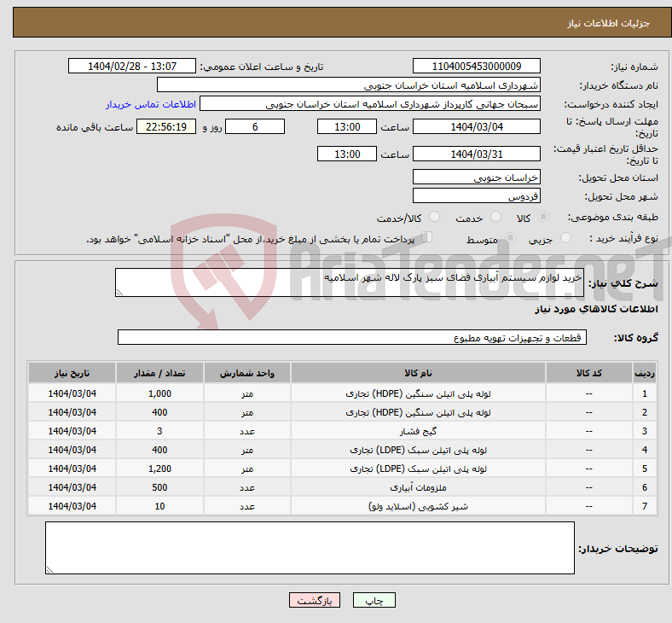Click the تاریخ نیاز column header
The height and width of the screenshot is (623, 672).
click(72, 373)
